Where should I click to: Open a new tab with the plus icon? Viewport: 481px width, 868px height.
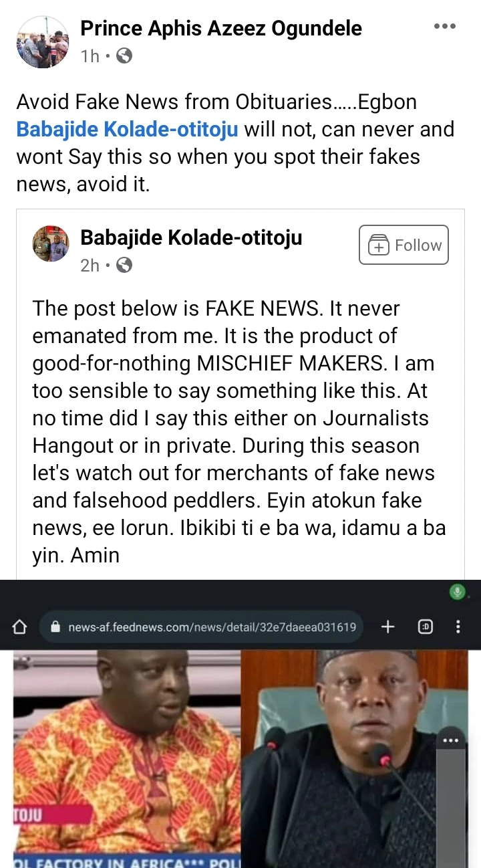[387, 627]
